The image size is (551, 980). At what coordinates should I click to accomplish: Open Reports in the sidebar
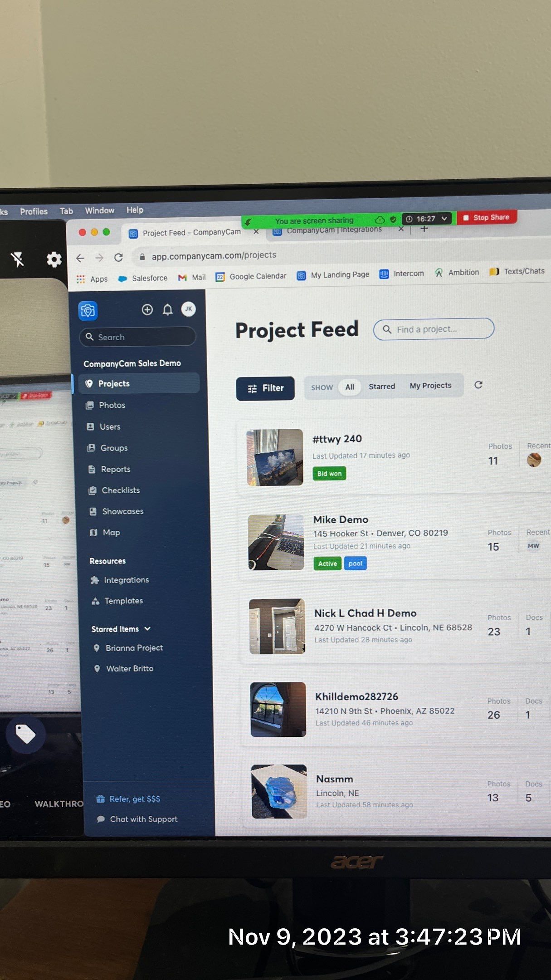click(115, 469)
